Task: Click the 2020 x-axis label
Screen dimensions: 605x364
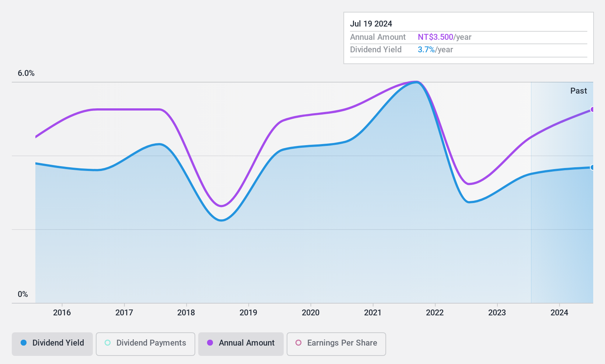Action: point(311,313)
